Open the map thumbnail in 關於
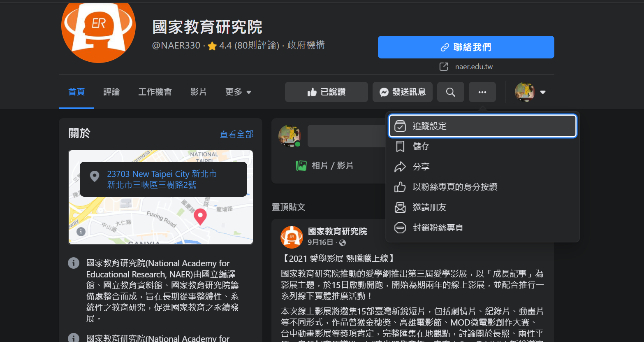The height and width of the screenshot is (342, 644). pos(161,197)
